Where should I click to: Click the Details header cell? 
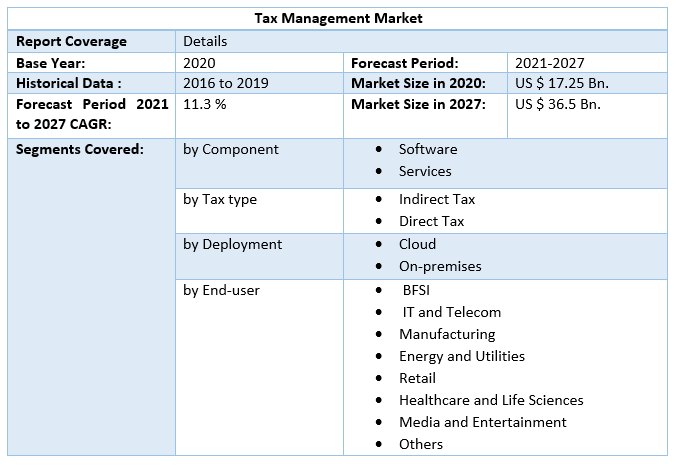point(205,41)
